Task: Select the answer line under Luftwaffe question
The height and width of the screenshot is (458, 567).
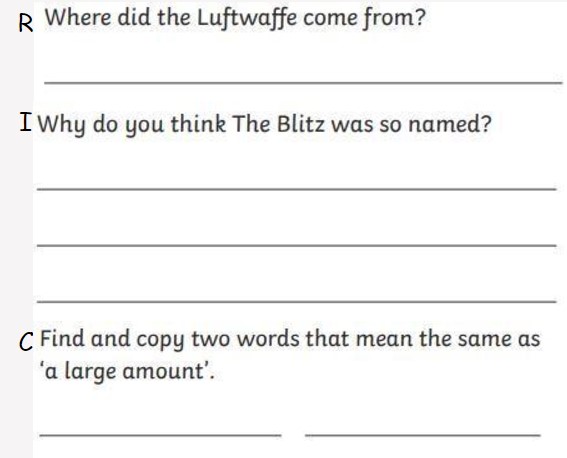Action: pos(303,83)
